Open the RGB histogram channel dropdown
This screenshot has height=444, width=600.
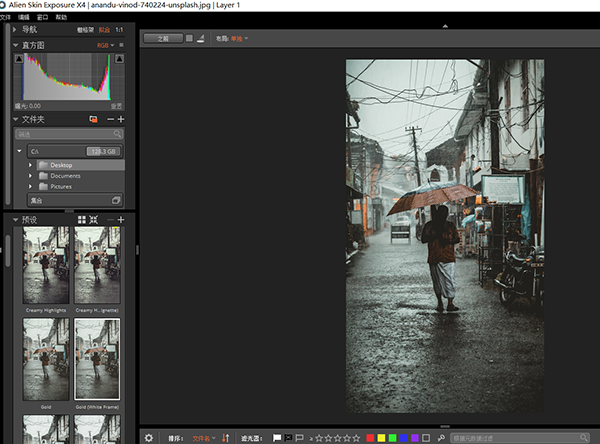104,45
